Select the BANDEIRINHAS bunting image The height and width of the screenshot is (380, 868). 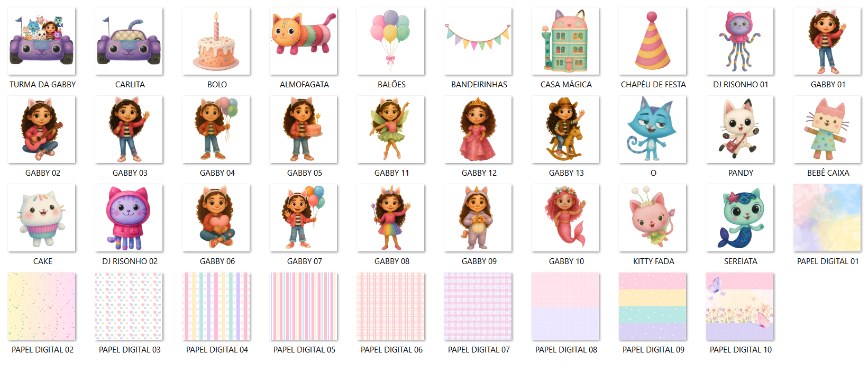[x=478, y=41]
